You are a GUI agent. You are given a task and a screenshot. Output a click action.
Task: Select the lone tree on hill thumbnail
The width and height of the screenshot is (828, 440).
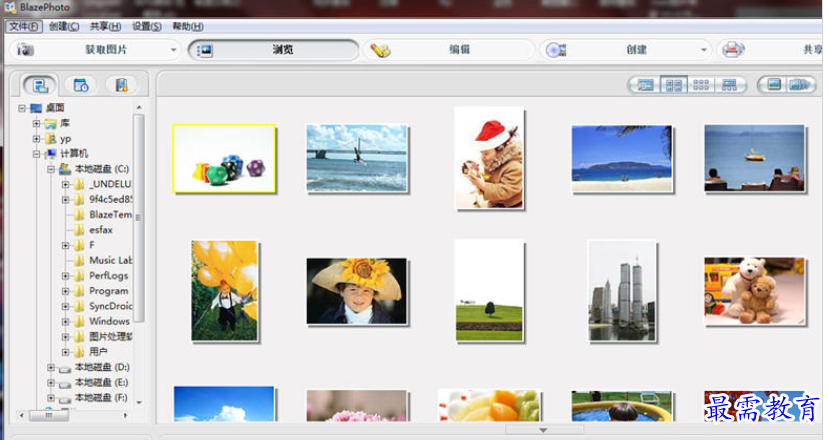pos(490,291)
